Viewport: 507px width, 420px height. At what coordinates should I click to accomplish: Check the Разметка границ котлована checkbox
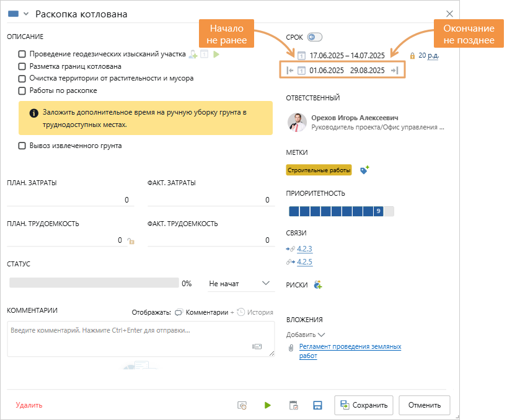[x=22, y=66]
